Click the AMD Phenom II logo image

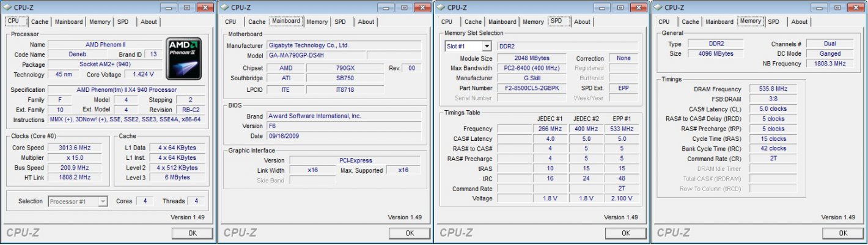coord(183,58)
